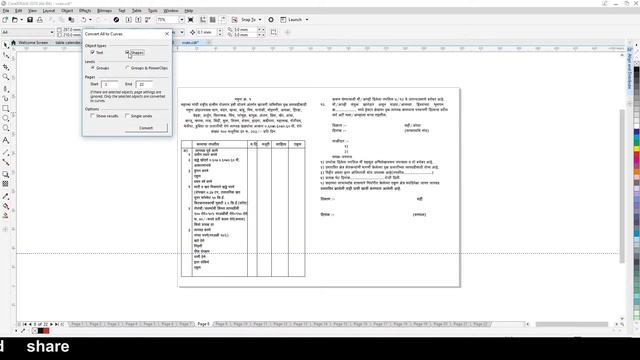Select the Shape tool in the toolbox
The image size is (640, 360).
click(6, 56)
